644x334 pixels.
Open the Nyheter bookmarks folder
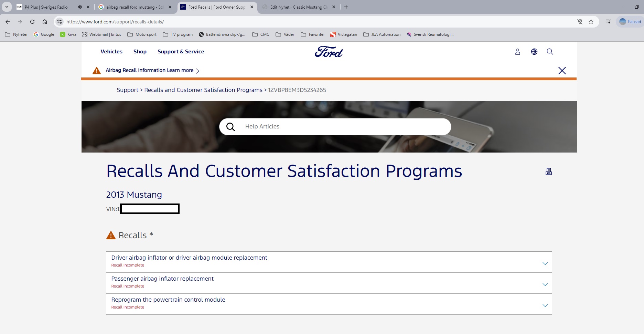click(x=17, y=34)
